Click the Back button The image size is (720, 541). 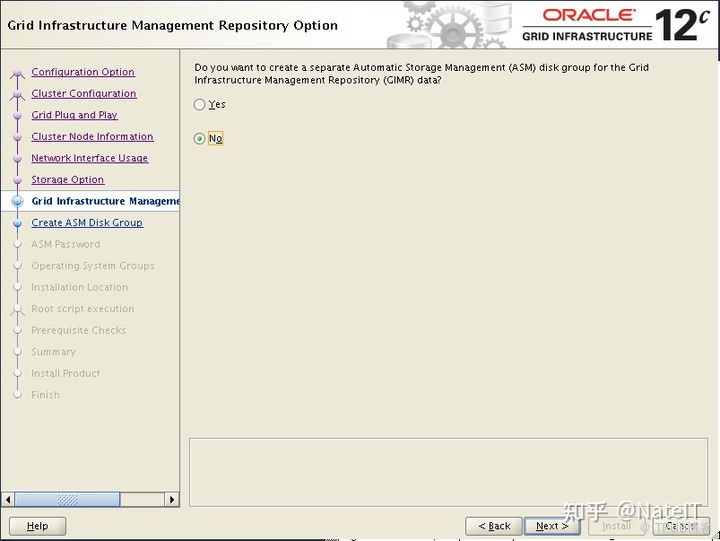(494, 526)
